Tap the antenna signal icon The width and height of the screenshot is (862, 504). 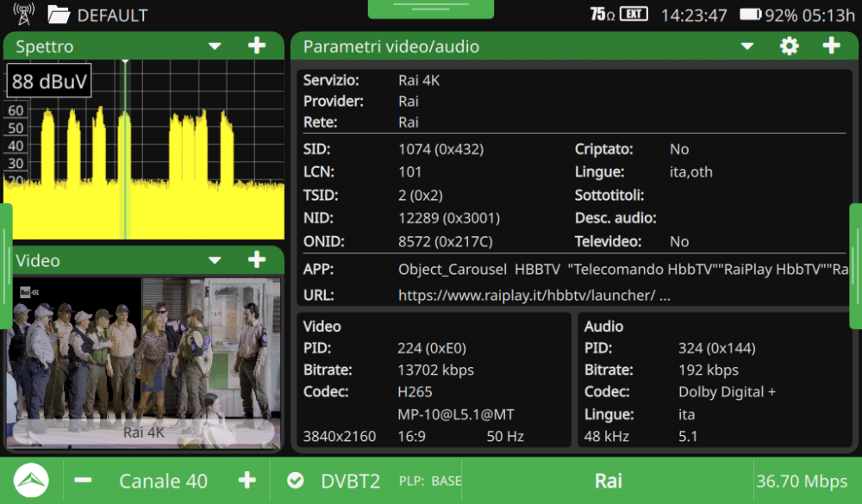point(24,15)
